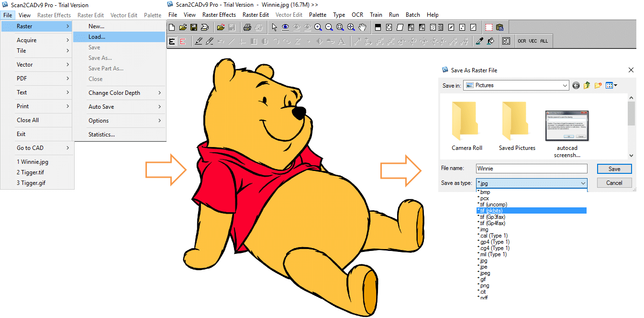Viewport: 644px width, 318px height.
Task: Create a new project via the New page icon
Action: click(172, 27)
